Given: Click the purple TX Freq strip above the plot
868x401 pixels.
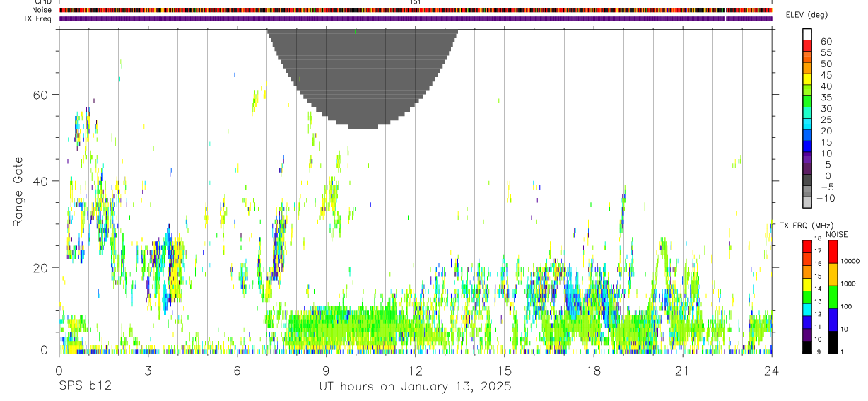Looking at the screenshot, I should click(416, 18).
